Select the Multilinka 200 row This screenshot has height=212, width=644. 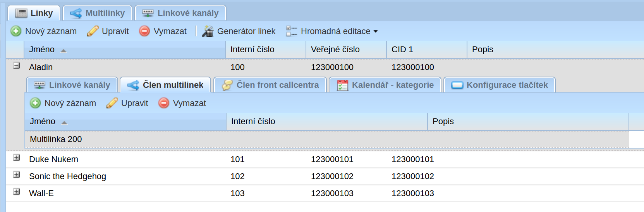[x=327, y=139]
